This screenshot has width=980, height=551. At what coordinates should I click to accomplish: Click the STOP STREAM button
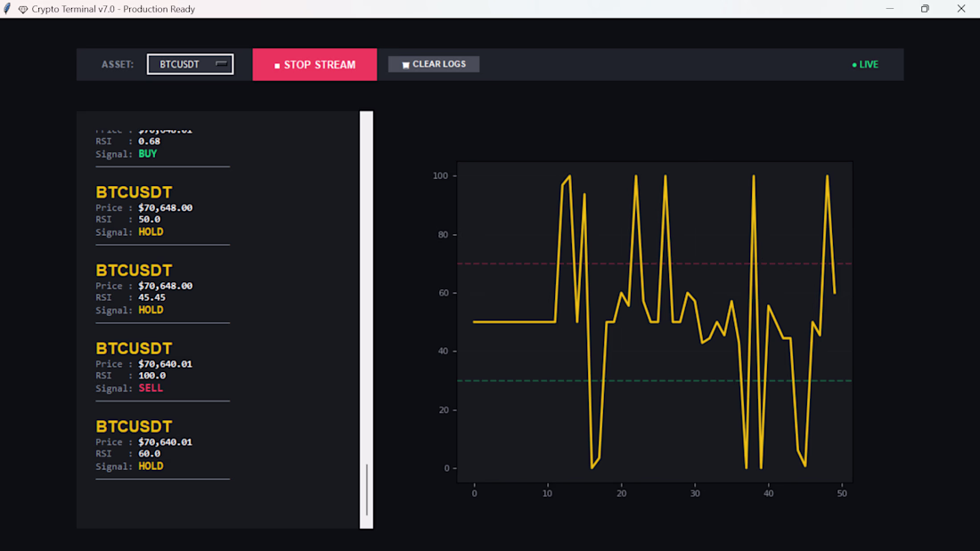point(314,64)
